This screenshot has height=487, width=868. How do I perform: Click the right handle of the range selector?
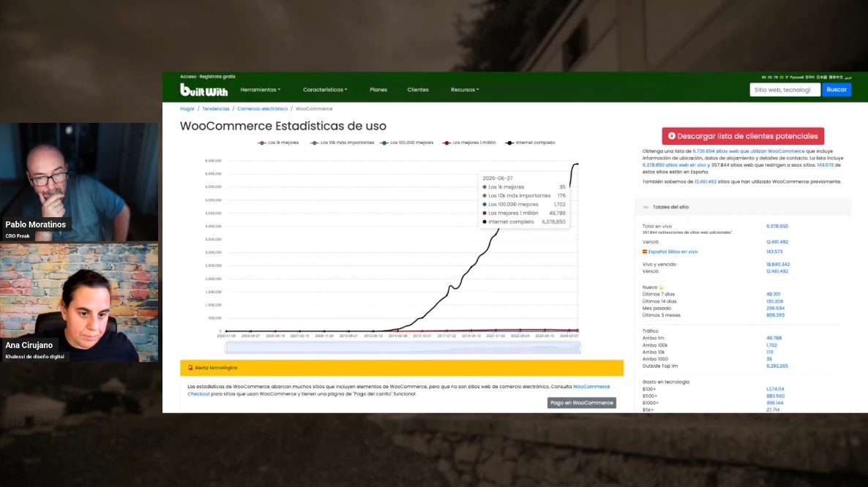(580, 347)
